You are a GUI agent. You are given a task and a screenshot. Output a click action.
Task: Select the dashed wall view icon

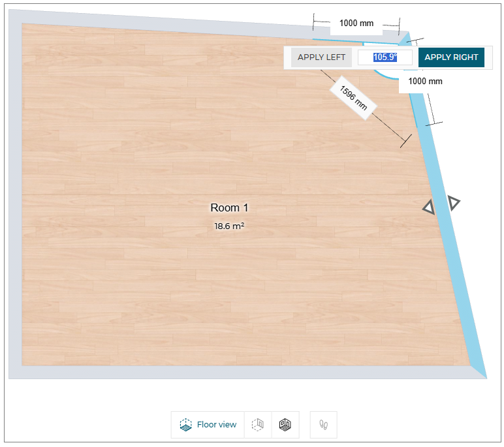point(258,425)
